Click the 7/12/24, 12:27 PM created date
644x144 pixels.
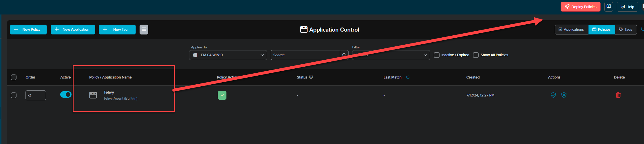point(480,95)
